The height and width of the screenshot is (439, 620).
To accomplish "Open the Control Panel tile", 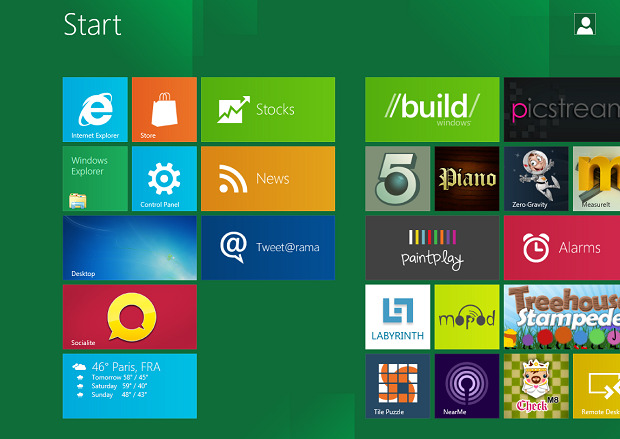I will (164, 178).
